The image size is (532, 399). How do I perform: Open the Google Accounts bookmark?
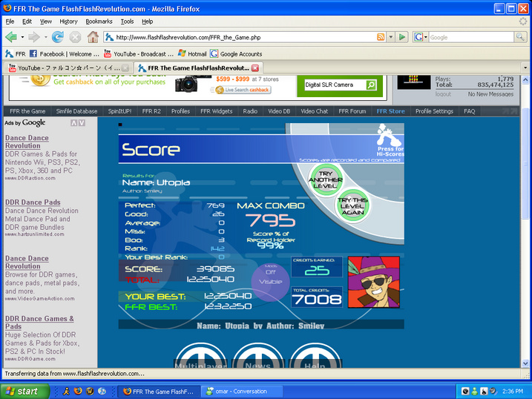tap(236, 54)
